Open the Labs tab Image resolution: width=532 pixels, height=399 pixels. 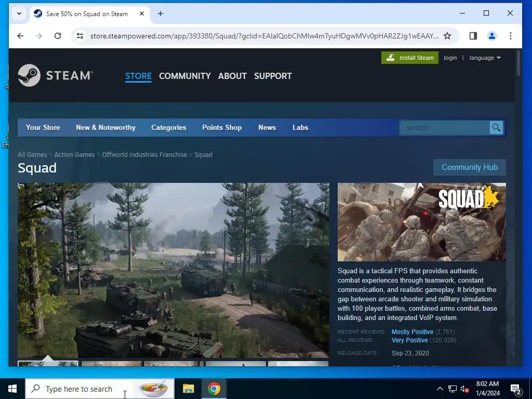[x=300, y=128]
